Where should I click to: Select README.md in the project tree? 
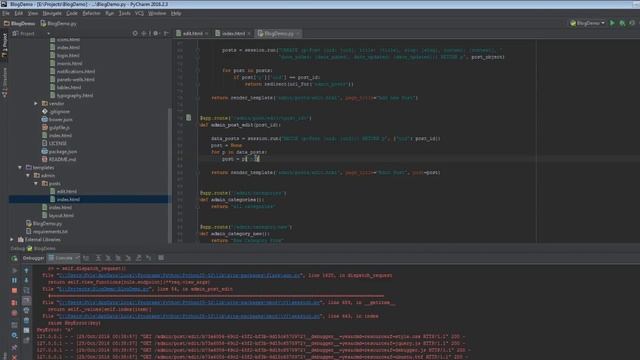point(59,160)
